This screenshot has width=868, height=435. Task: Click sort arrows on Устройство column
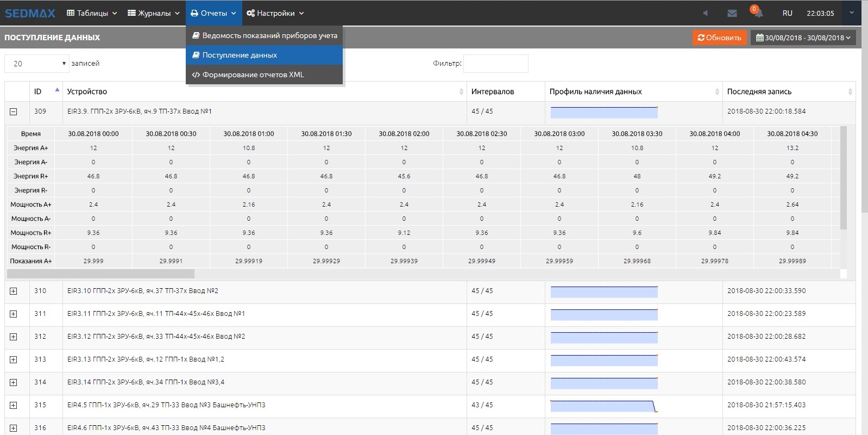461,92
